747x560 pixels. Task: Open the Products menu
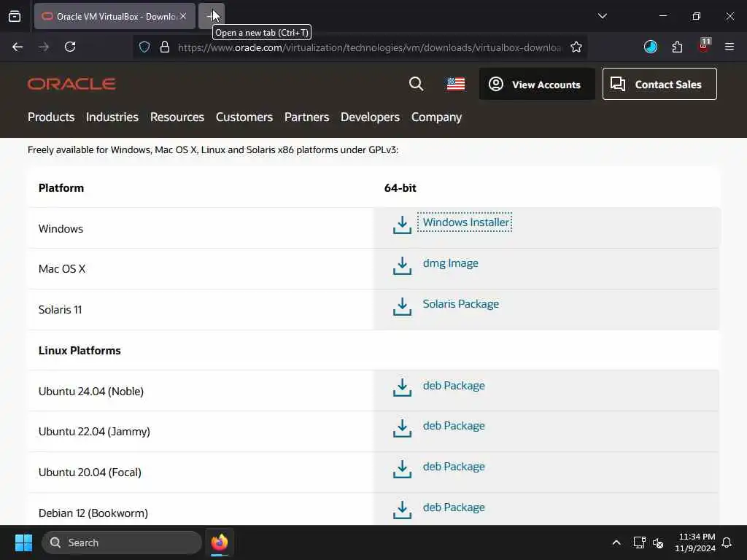(51, 117)
